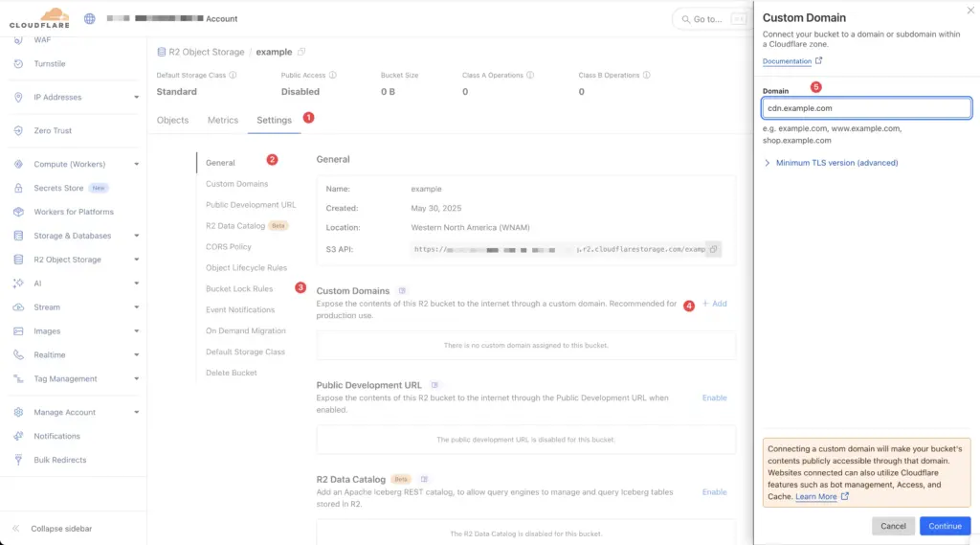Click the collapse sidebar double-arrow icon
The height and width of the screenshot is (545, 980).
(15, 529)
